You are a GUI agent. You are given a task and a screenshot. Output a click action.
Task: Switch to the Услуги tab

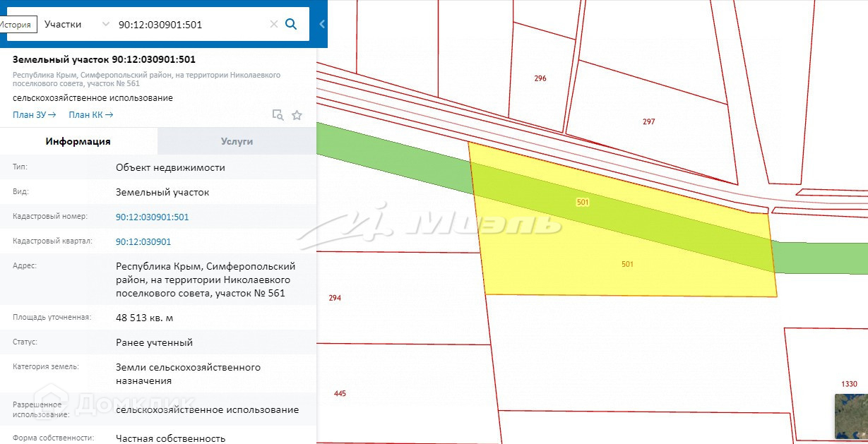pos(237,141)
